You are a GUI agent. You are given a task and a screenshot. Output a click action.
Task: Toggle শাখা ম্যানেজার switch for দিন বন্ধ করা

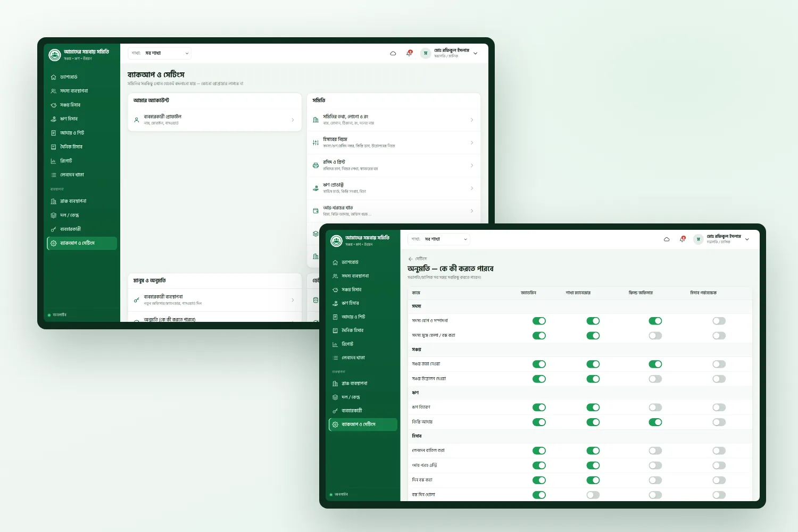pos(593,480)
